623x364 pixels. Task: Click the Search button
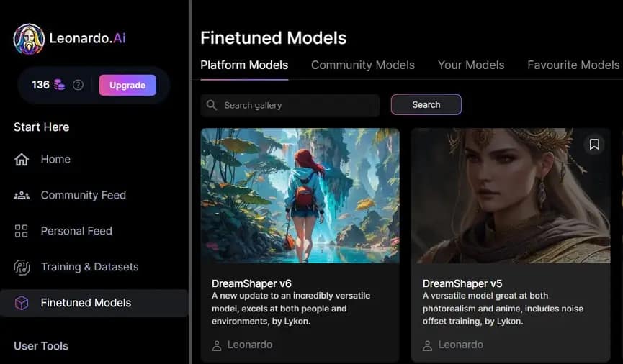(426, 104)
